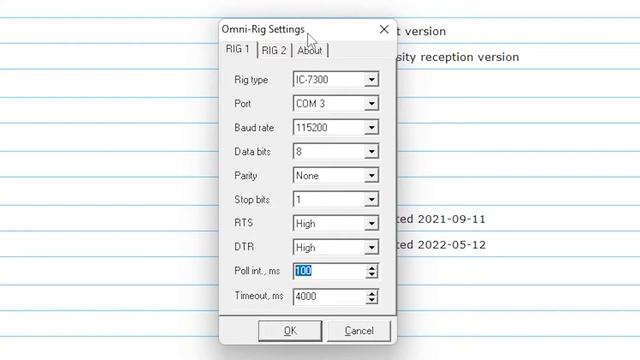Click the 2022-05-12 date text behind dialog
The image size is (640, 360).
tap(451, 245)
